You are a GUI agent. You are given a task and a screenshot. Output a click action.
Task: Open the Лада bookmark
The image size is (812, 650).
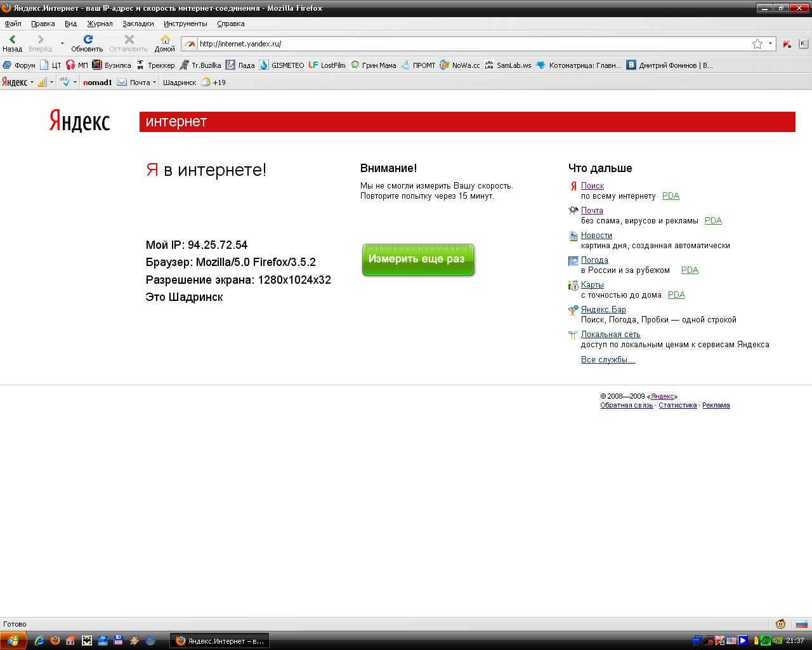(240, 65)
